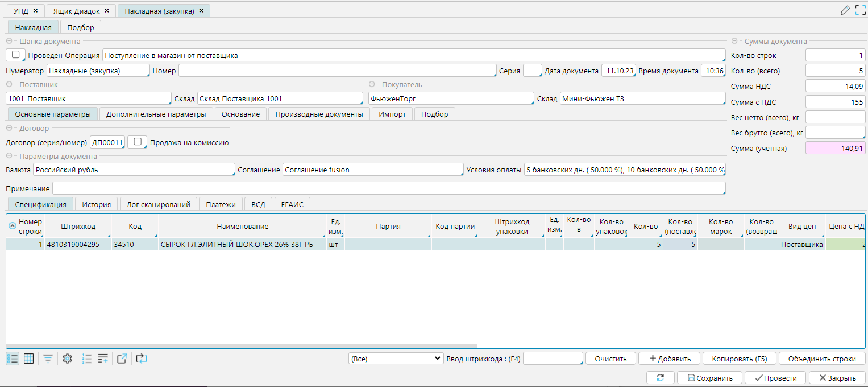
Task: Open the Дополнительные параметры tab
Action: (x=156, y=114)
